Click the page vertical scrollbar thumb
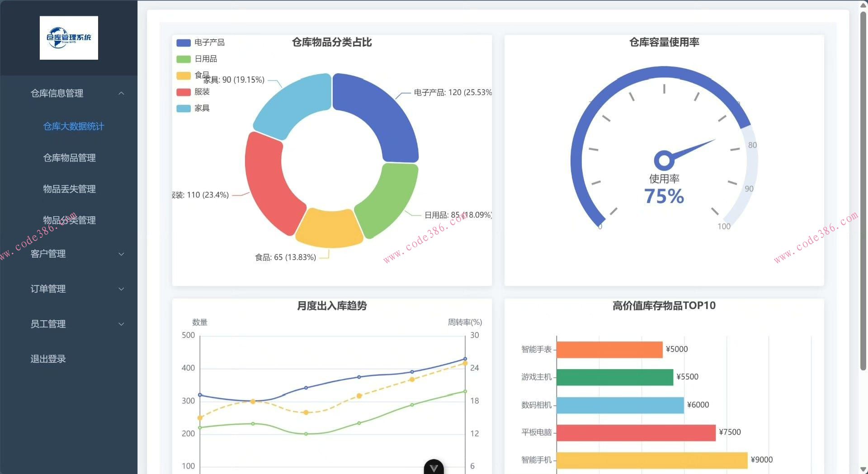 (x=863, y=190)
